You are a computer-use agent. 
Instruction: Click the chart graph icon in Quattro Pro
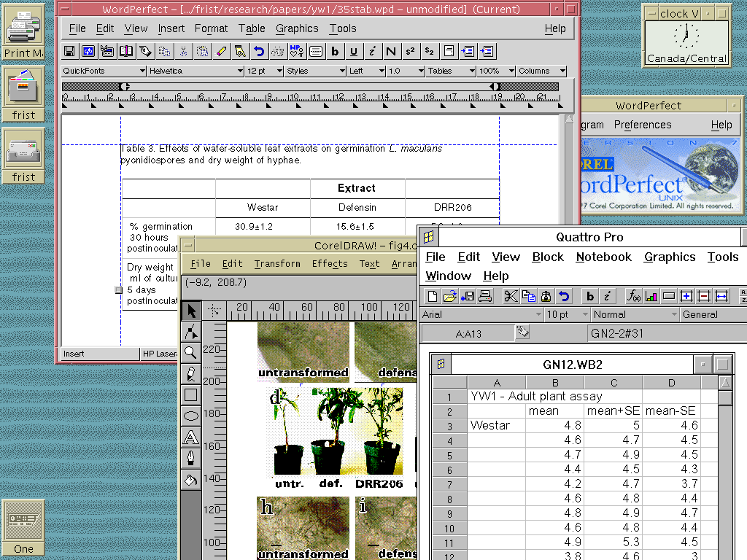pos(651,296)
